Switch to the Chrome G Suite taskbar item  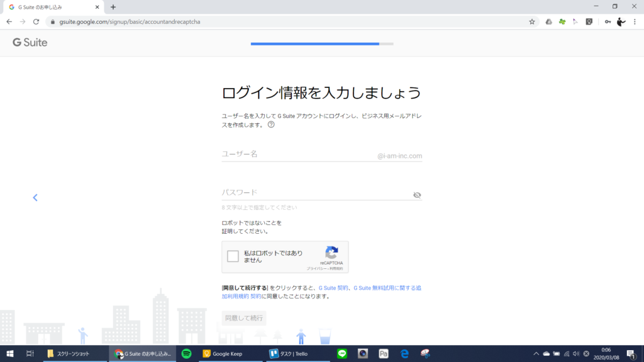click(143, 353)
